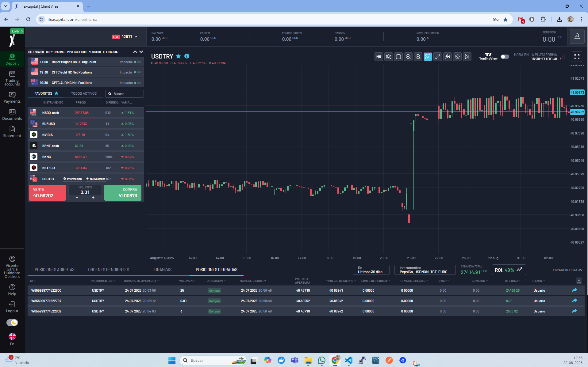The image size is (588, 367).
Task: Open the indicators f(x) menu
Action: click(448, 57)
